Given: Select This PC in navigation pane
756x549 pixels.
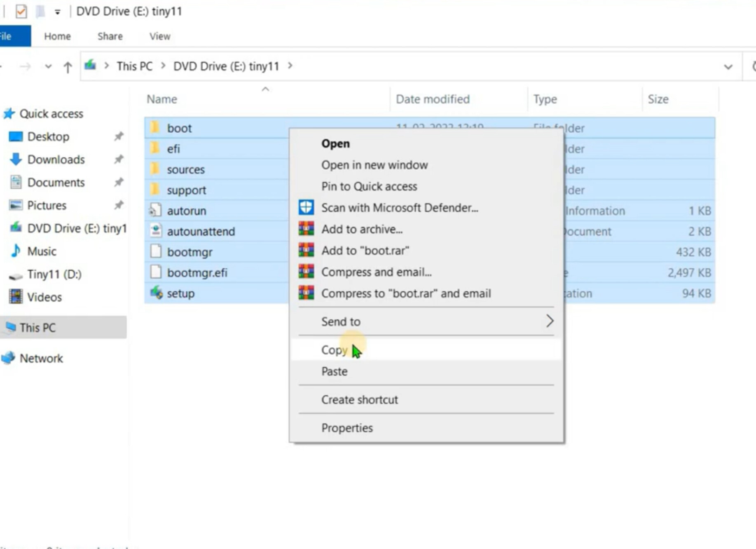Looking at the screenshot, I should pos(63,327).
